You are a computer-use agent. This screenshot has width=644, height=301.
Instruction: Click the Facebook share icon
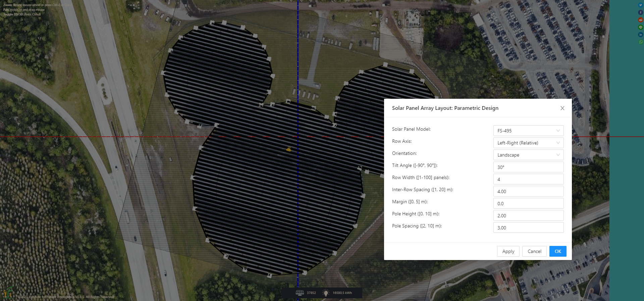pyautogui.click(x=640, y=12)
